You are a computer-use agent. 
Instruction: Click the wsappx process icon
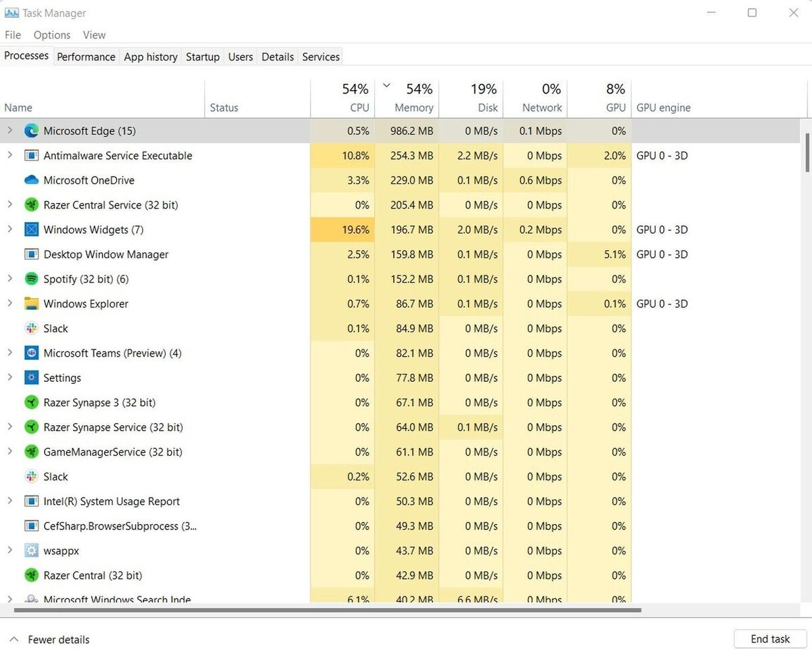pyautogui.click(x=31, y=551)
